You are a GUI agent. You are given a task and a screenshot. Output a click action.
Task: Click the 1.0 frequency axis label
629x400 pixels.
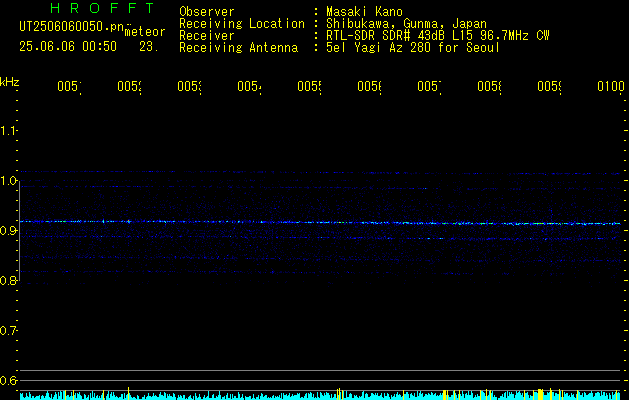click(x=8, y=181)
